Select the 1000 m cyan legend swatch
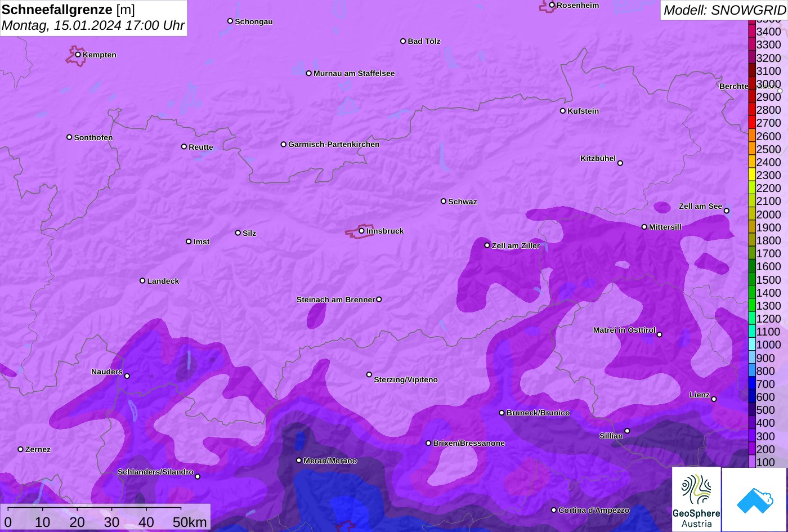788x532 pixels. (752, 344)
